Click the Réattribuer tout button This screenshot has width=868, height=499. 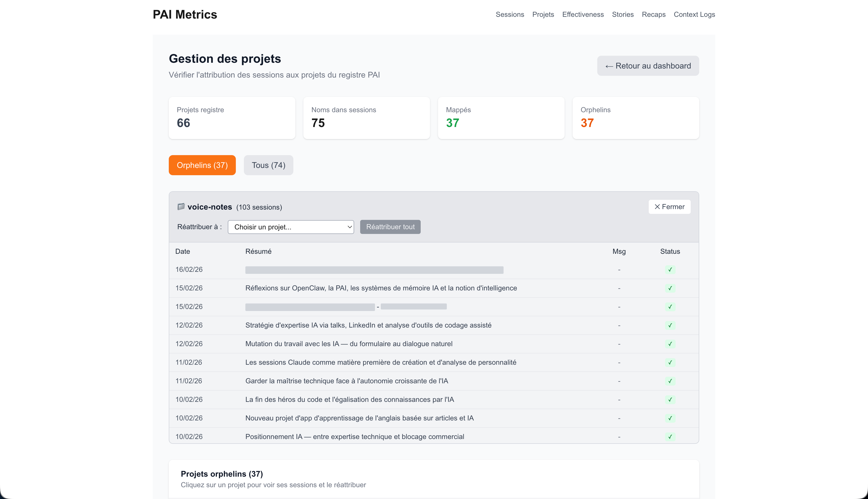(390, 227)
